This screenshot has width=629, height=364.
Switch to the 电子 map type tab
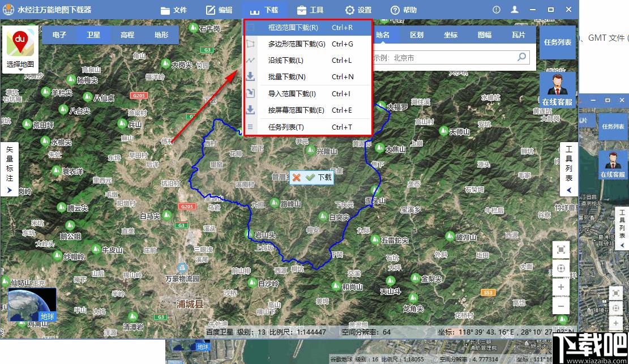[59, 35]
